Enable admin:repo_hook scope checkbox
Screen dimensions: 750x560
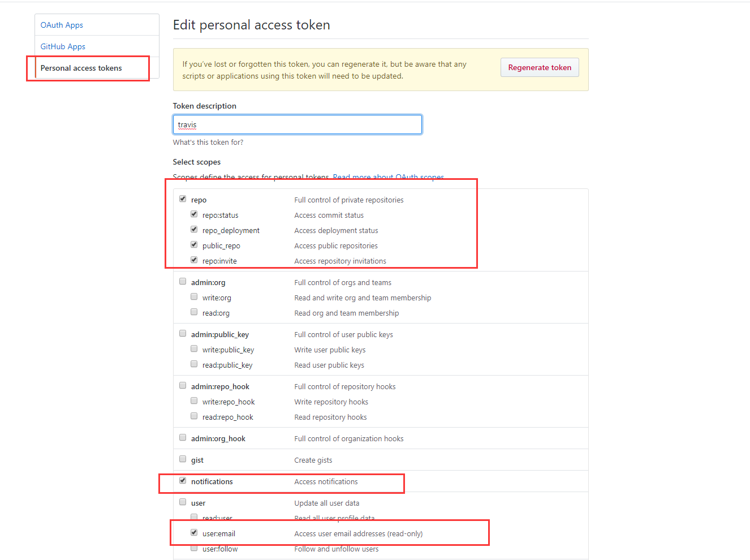(x=183, y=385)
